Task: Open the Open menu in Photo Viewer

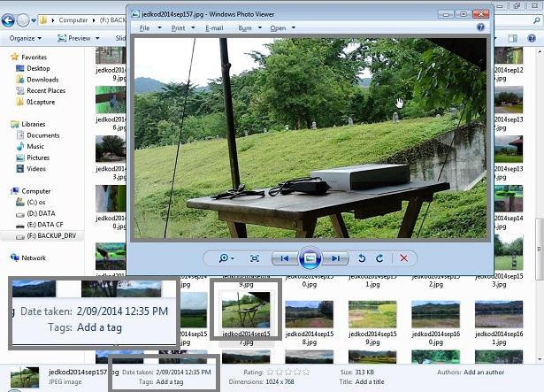Action: coord(278,28)
